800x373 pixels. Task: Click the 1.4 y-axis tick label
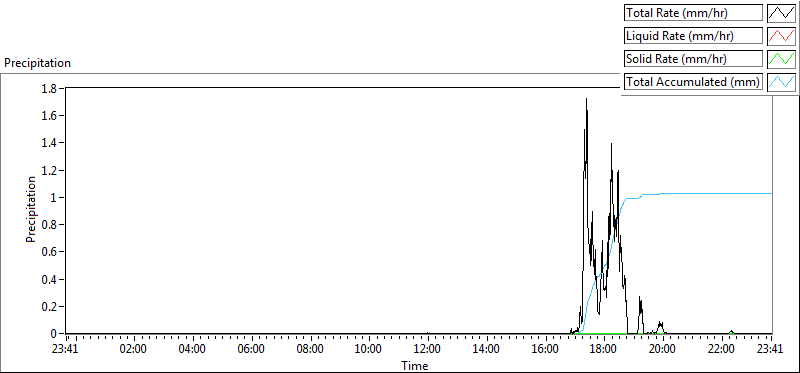coord(50,143)
